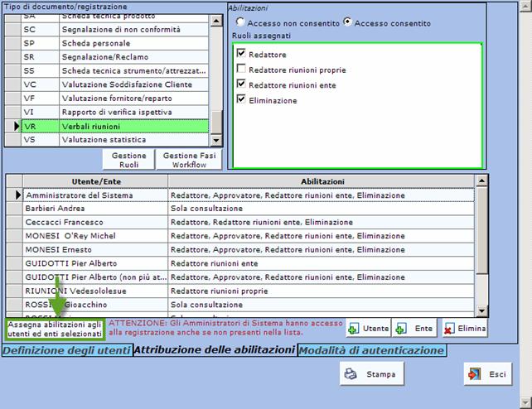
Task: Open the Attribuzione delle abilitazioni tab
Action: pyautogui.click(x=215, y=350)
